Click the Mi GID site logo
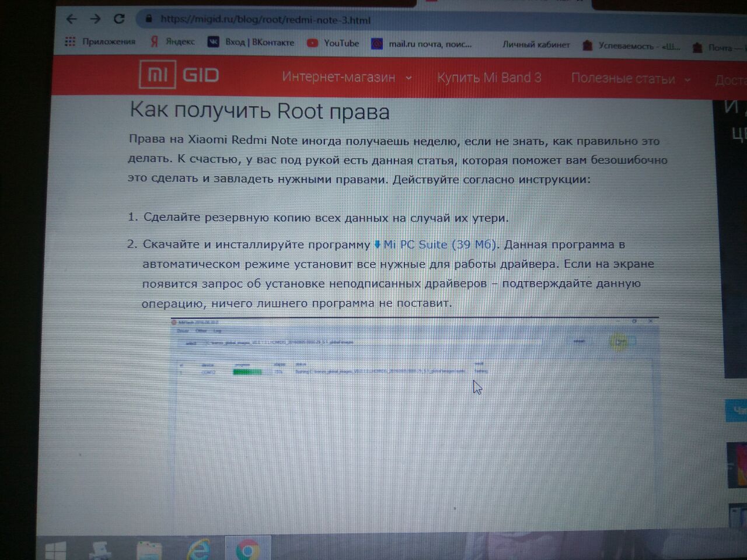The height and width of the screenshot is (560, 747). click(179, 75)
